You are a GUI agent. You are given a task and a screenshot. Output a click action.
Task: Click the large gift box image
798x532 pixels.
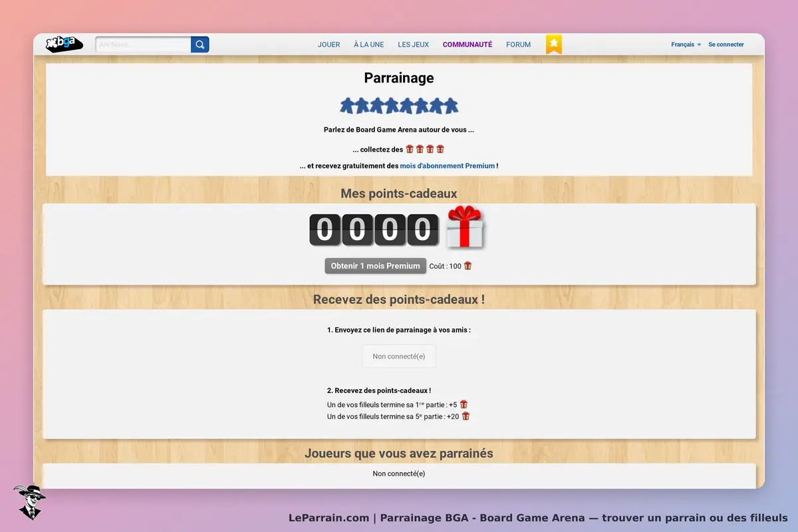coord(465,227)
